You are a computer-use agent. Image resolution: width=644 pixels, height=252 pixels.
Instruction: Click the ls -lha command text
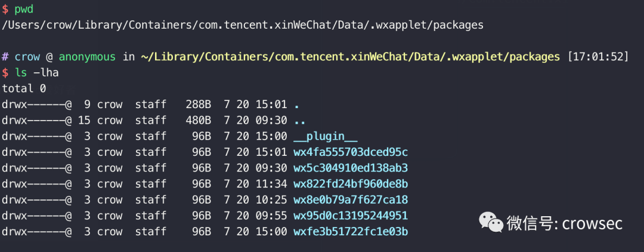[x=36, y=73]
